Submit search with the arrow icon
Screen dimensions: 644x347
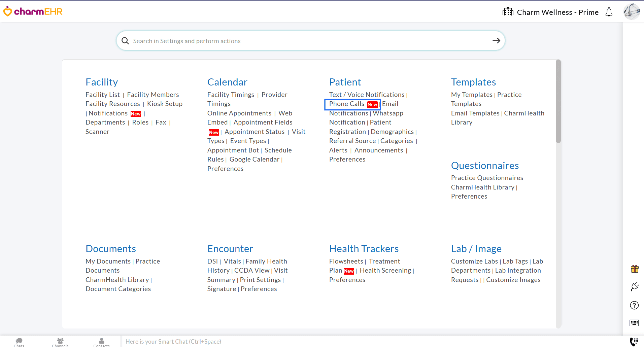[x=496, y=41]
